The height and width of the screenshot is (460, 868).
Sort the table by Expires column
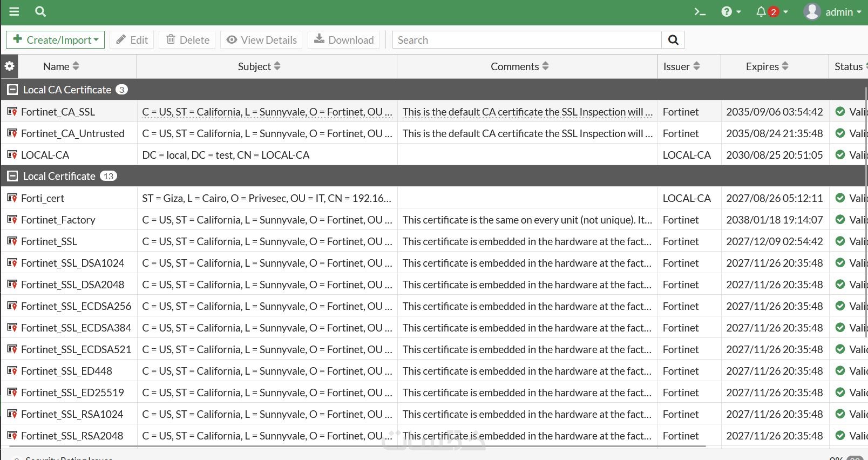[767, 66]
